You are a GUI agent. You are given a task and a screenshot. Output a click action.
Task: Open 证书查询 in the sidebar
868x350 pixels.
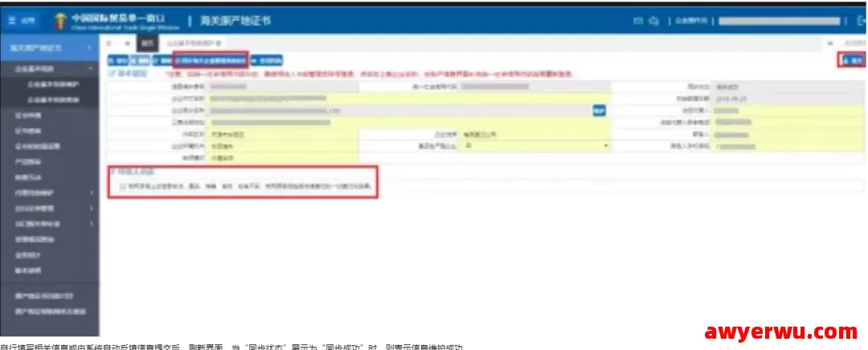pyautogui.click(x=27, y=130)
